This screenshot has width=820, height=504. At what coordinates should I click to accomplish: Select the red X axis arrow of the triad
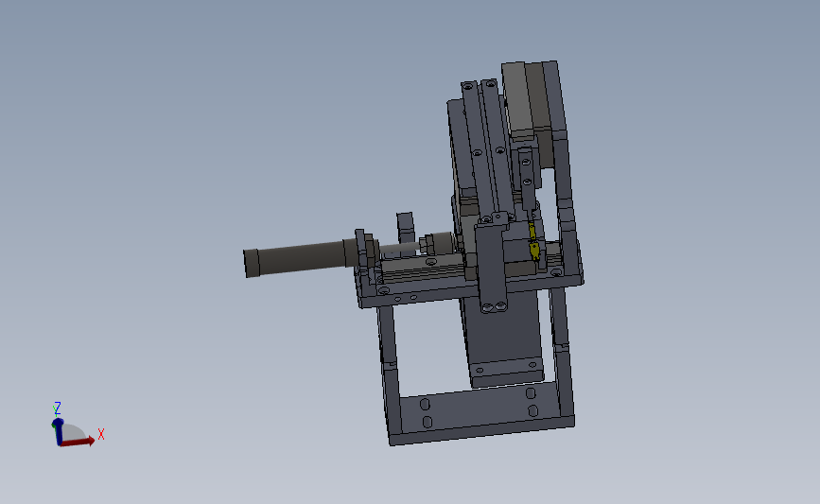click(x=79, y=442)
